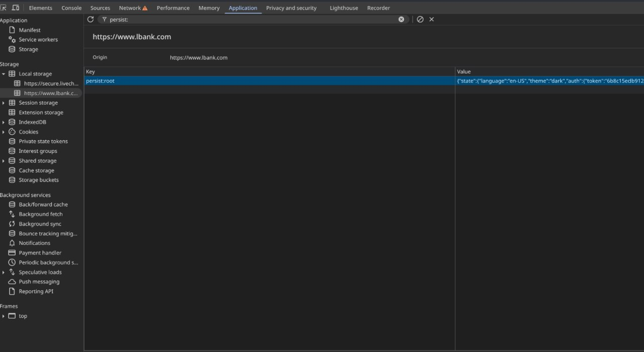Viewport: 644px width, 352px height.
Task: Click the https://www.lbank.com origin value text
Action: tap(199, 58)
